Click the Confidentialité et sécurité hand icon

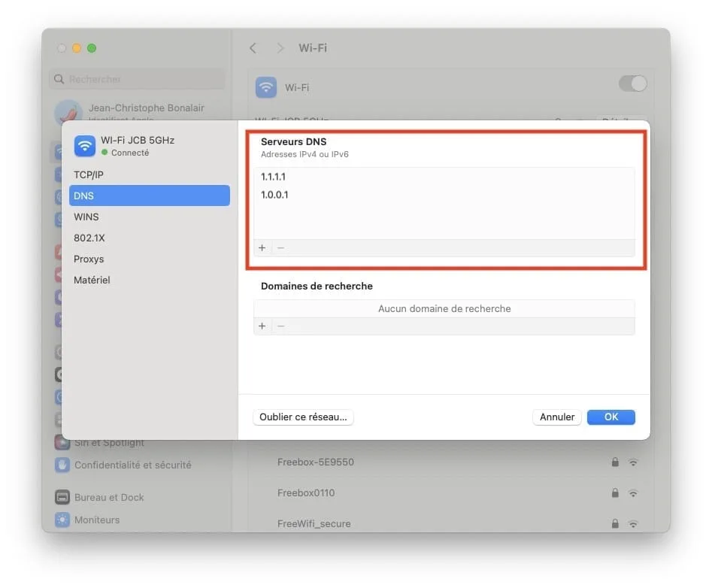click(x=62, y=465)
